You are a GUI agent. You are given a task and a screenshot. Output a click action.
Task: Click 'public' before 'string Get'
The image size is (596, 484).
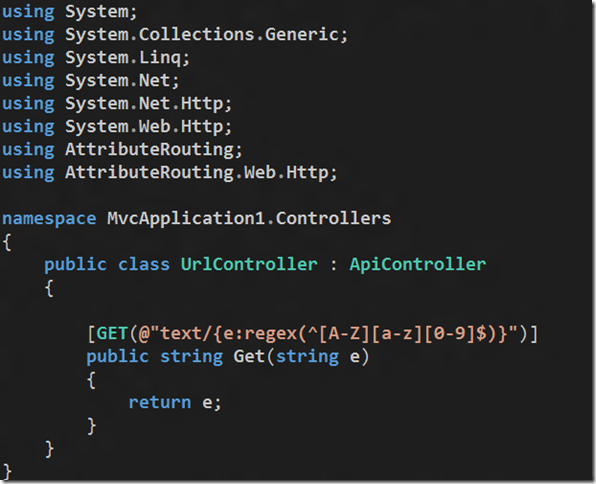point(117,357)
